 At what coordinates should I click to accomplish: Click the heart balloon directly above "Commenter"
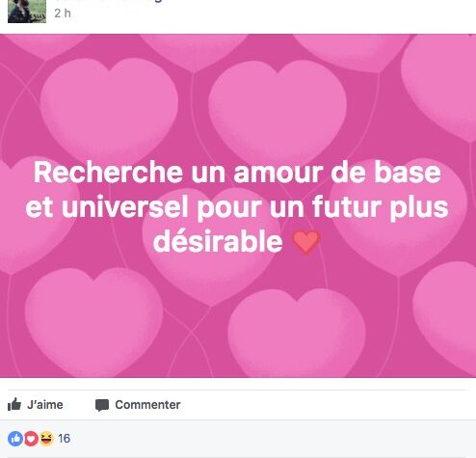(93, 321)
